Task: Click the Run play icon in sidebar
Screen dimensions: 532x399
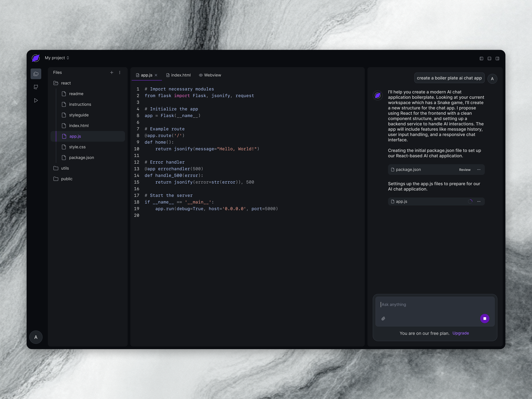Action: coord(36,100)
